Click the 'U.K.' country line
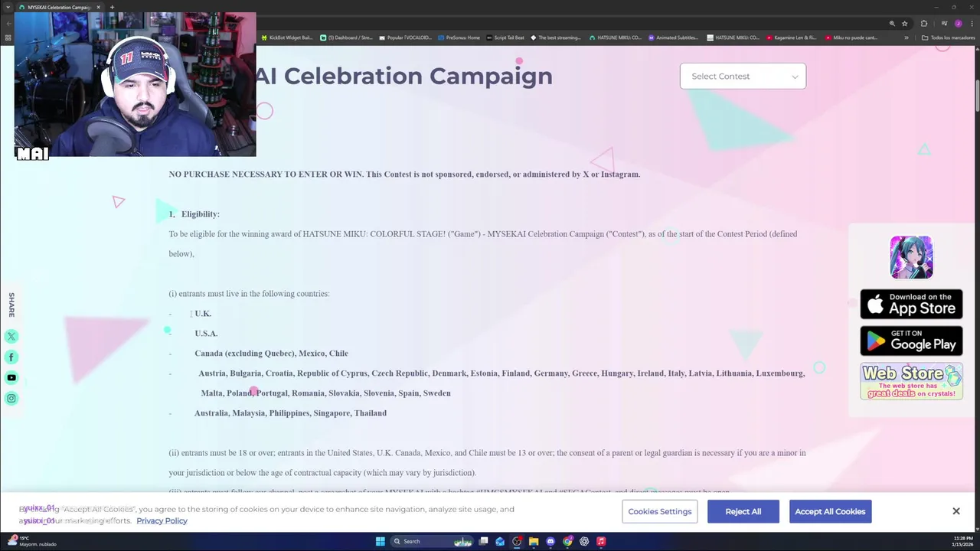Image resolution: width=980 pixels, height=551 pixels. point(203,314)
